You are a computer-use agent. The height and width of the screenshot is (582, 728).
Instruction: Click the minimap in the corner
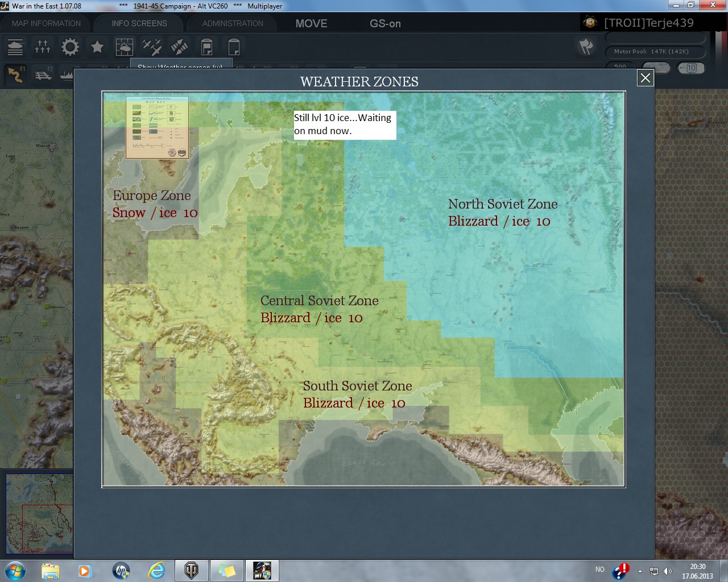click(x=39, y=513)
